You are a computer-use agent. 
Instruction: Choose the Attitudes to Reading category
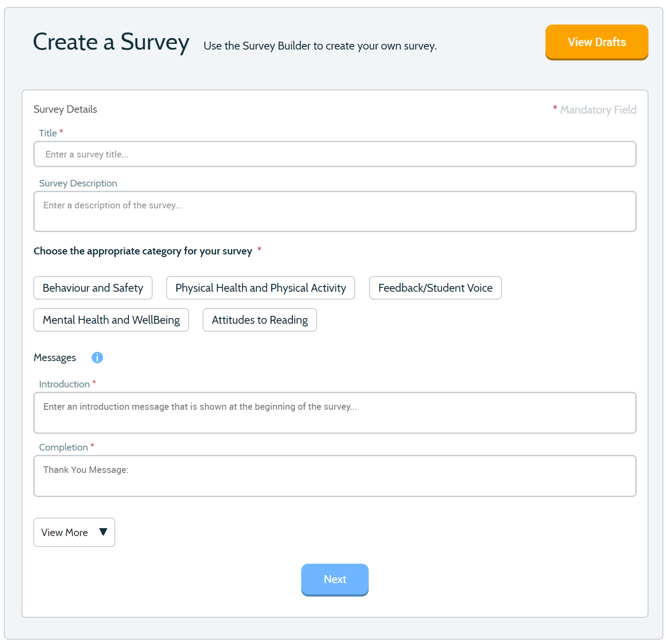point(260,320)
